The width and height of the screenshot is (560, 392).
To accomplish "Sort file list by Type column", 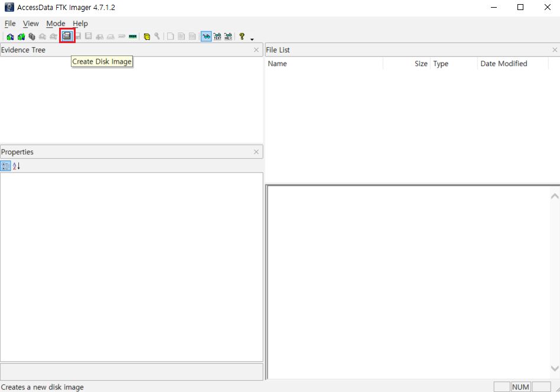I will [454, 64].
